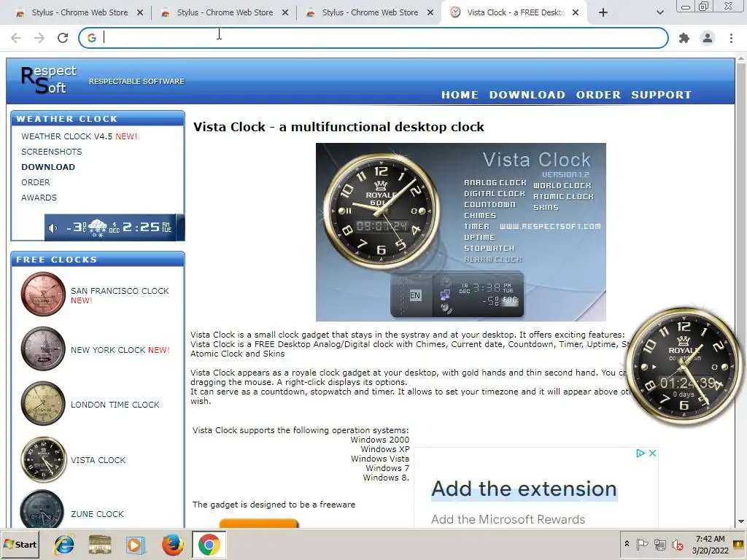
Task: Open file explorer taskbar icon
Action: 100,545
